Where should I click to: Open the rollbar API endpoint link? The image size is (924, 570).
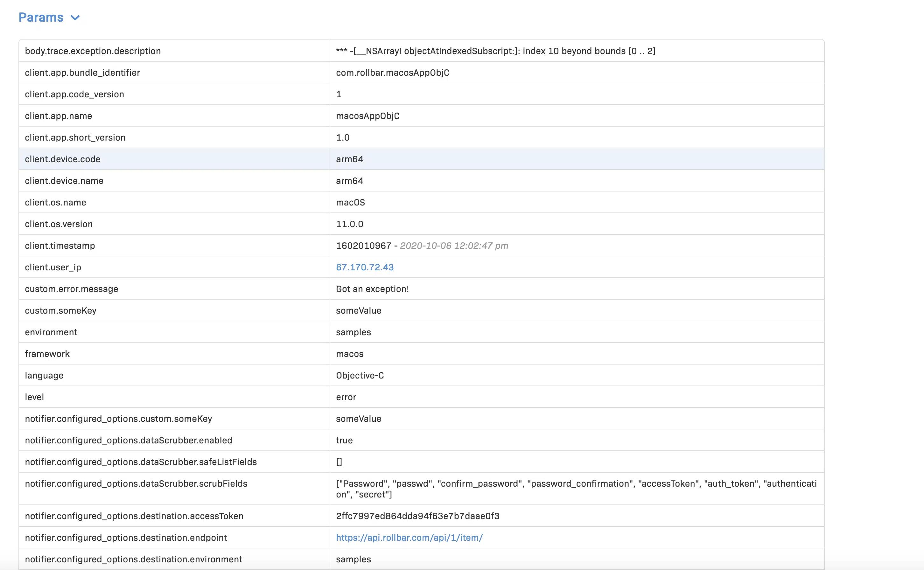pos(409,538)
